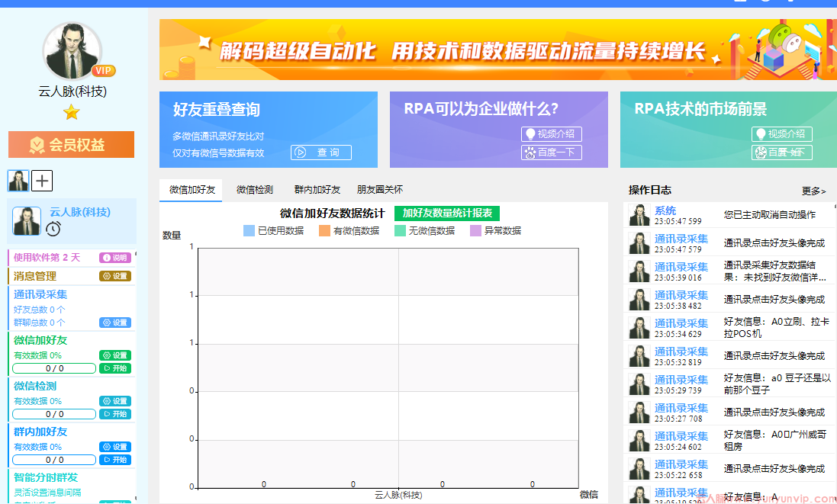The width and height of the screenshot is (837, 504).
Task: Click 视频介绍 on the RPA可以为企业做什么 card
Action: [x=552, y=134]
